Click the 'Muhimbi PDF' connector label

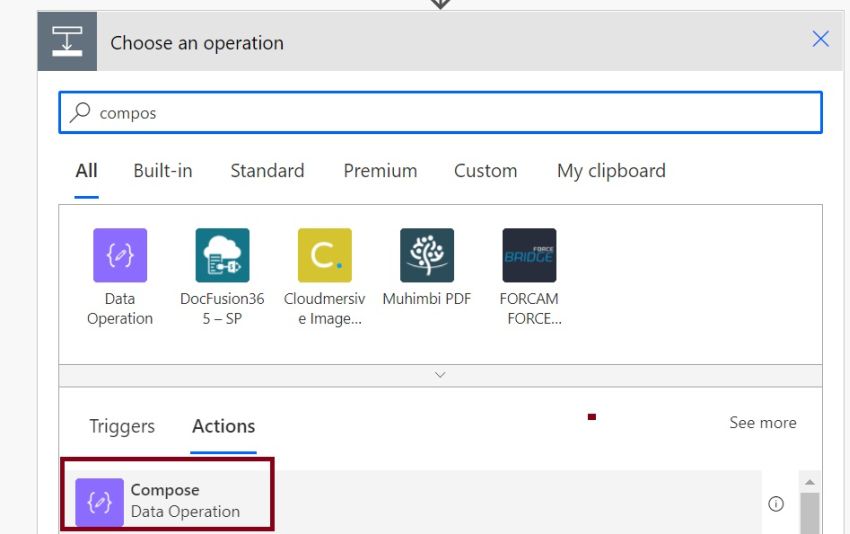(x=427, y=299)
